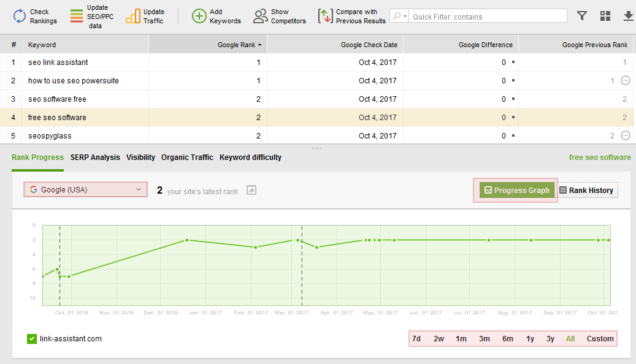636x364 pixels.
Task: Open the workspace grid icon
Action: click(x=605, y=16)
